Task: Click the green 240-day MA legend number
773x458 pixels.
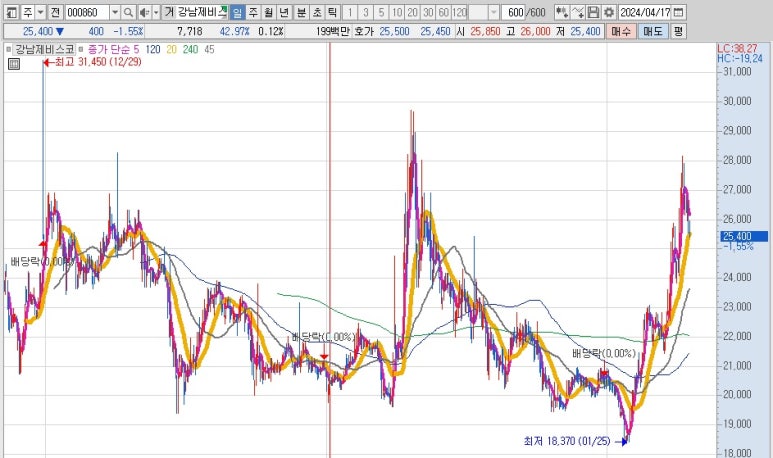Action: click(190, 49)
